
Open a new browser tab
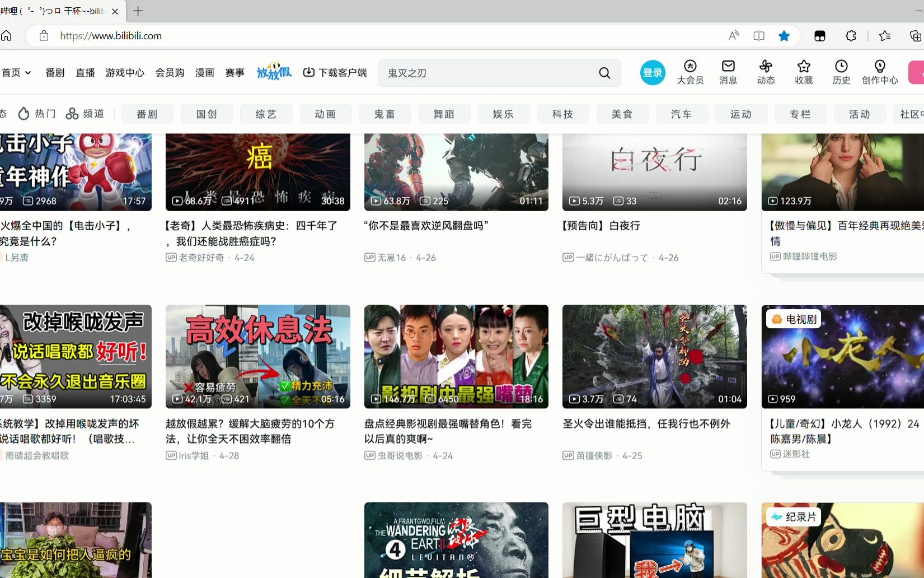click(x=138, y=11)
